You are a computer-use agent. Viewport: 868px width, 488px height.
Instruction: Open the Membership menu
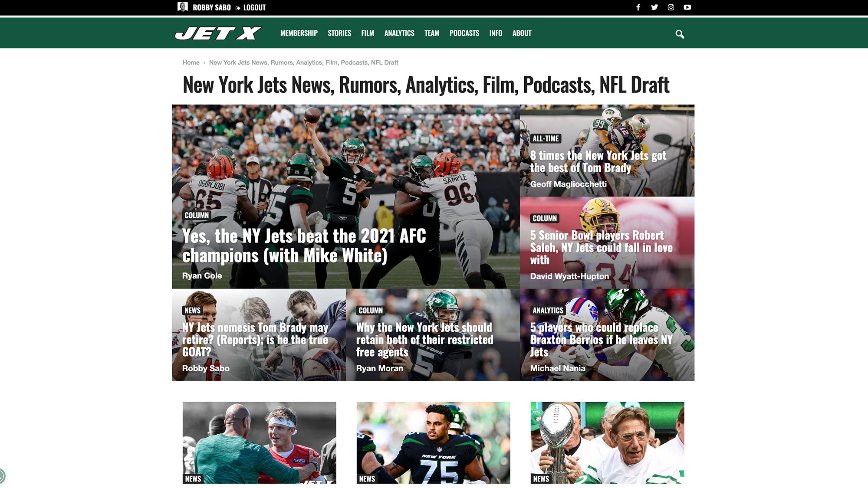point(299,33)
